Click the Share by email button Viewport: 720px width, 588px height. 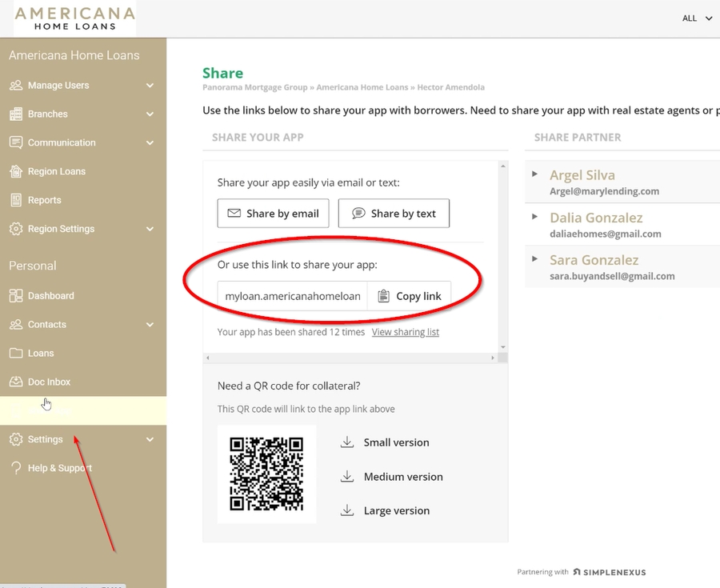(273, 213)
